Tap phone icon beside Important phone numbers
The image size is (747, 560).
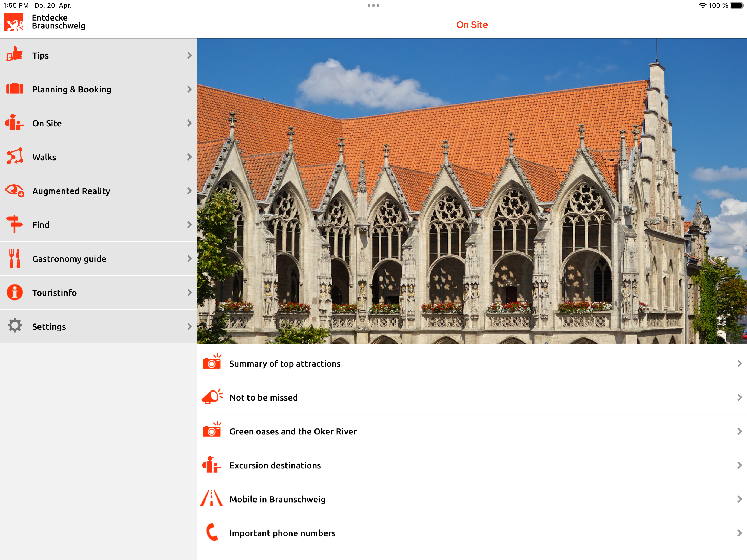click(x=212, y=532)
